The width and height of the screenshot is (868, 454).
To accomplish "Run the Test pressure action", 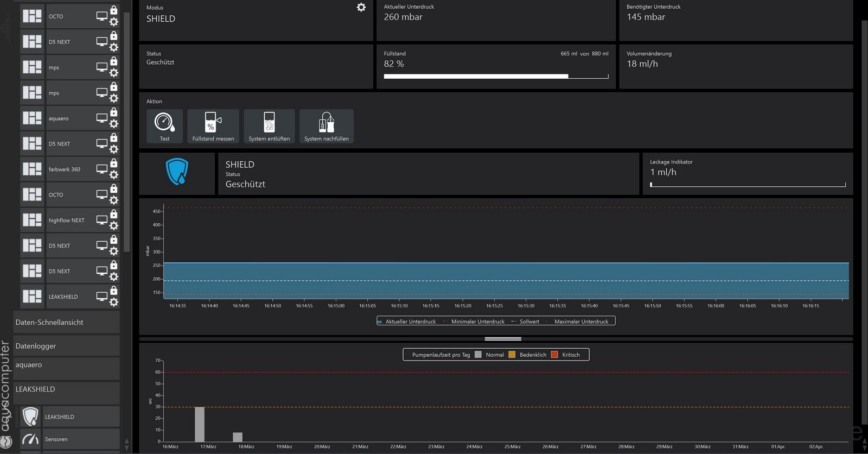I will coord(164,126).
